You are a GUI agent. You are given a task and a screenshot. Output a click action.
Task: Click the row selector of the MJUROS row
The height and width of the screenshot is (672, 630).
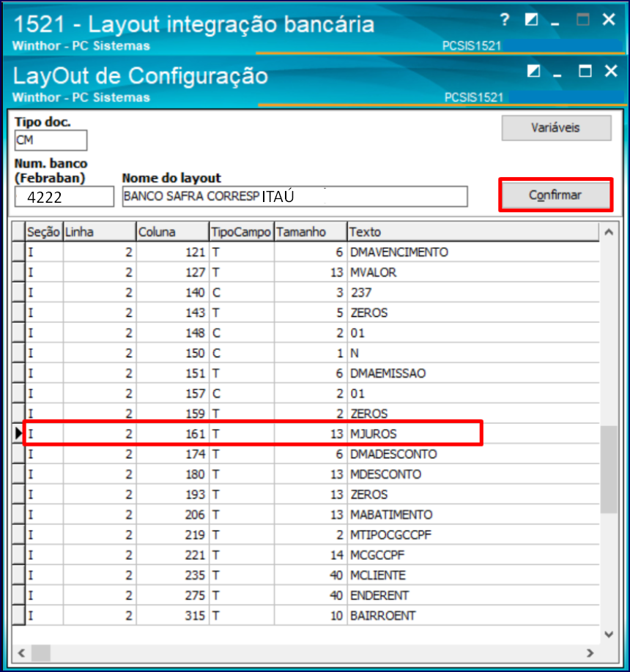[18, 434]
